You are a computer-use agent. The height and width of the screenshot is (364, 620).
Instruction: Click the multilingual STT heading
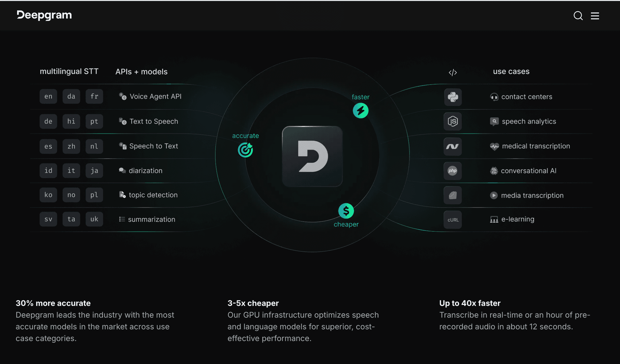(x=69, y=72)
